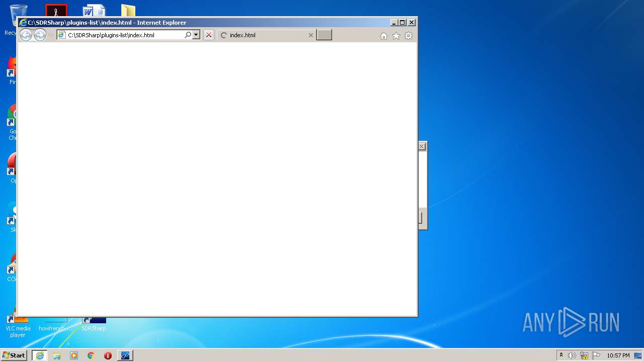The width and height of the screenshot is (644, 362).
Task: Expand the address bar autocomplete dropdown
Action: 196,35
